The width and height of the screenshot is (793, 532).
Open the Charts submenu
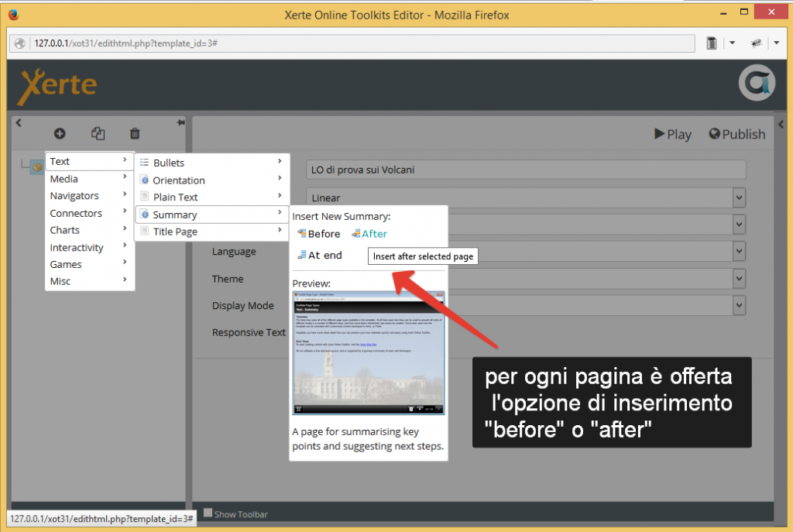click(x=89, y=230)
